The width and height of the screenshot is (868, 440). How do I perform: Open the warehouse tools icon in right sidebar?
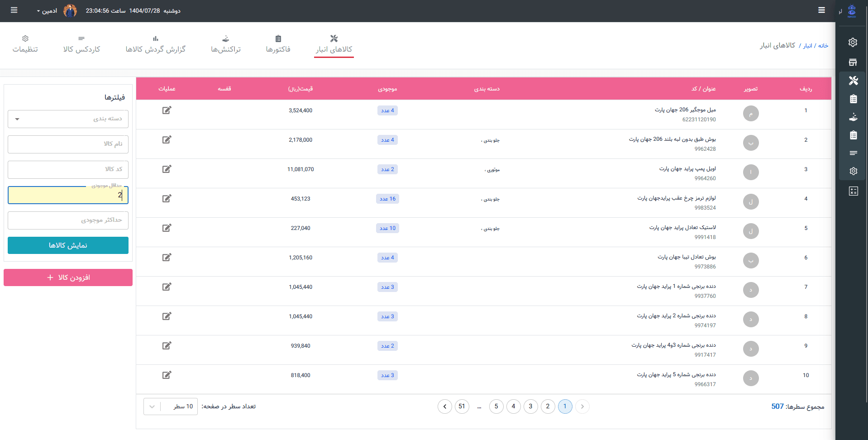[x=853, y=81]
